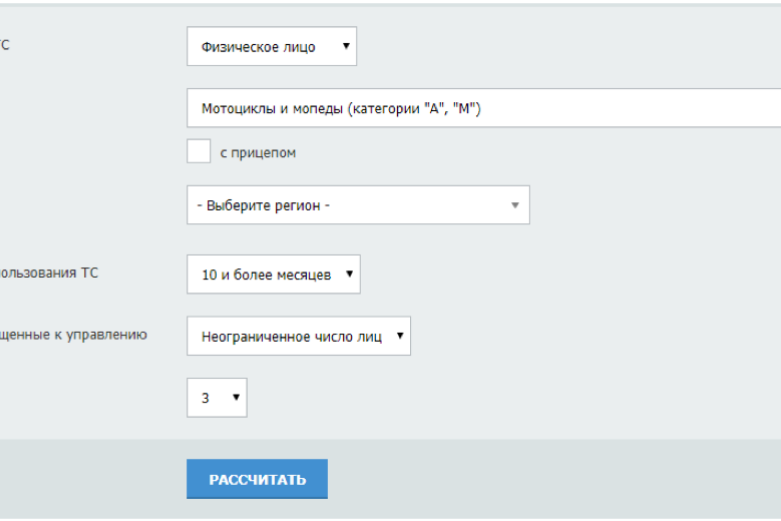Click the 'допущенные к управлению' field label
This screenshot has height=521, width=781.
click(x=73, y=335)
